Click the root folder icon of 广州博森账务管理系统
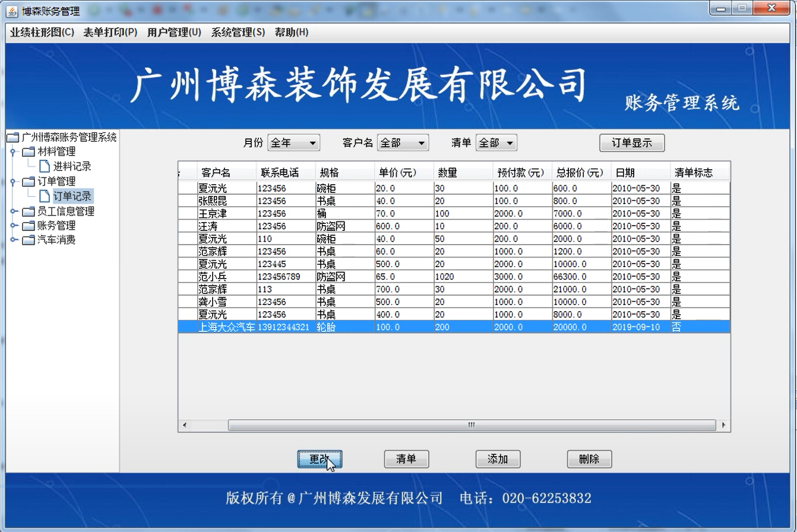Image resolution: width=797 pixels, height=532 pixels. [x=12, y=138]
